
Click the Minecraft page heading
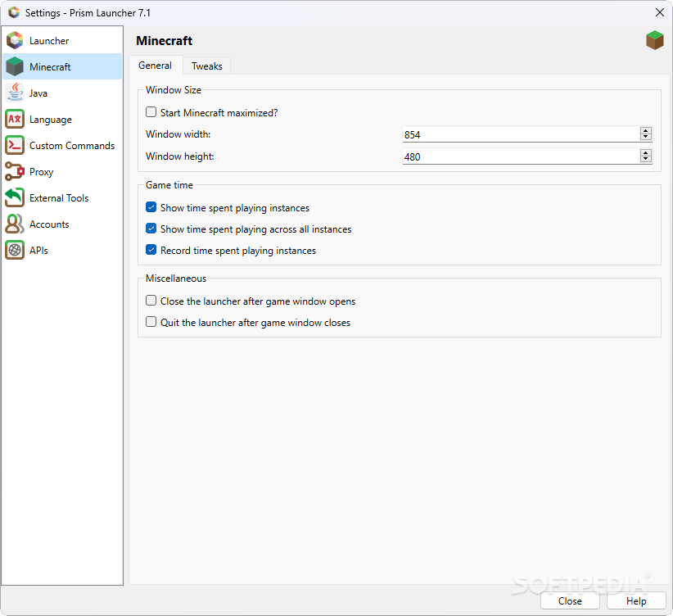(164, 41)
